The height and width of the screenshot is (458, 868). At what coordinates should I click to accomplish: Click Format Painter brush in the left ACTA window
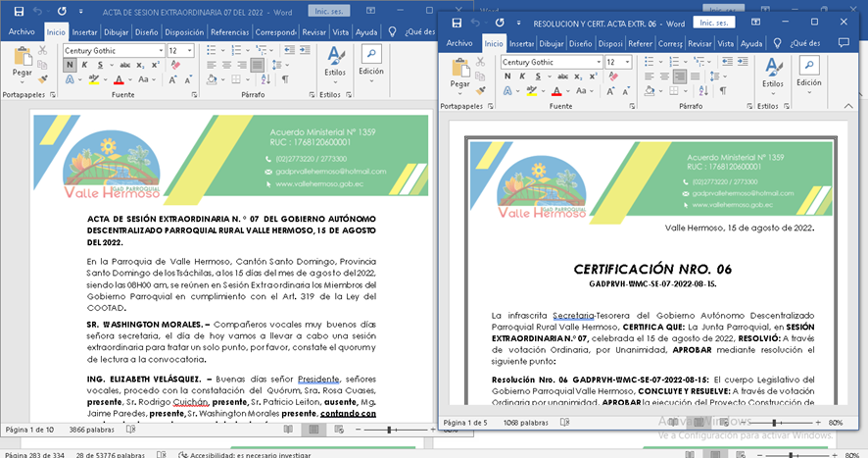43,80
